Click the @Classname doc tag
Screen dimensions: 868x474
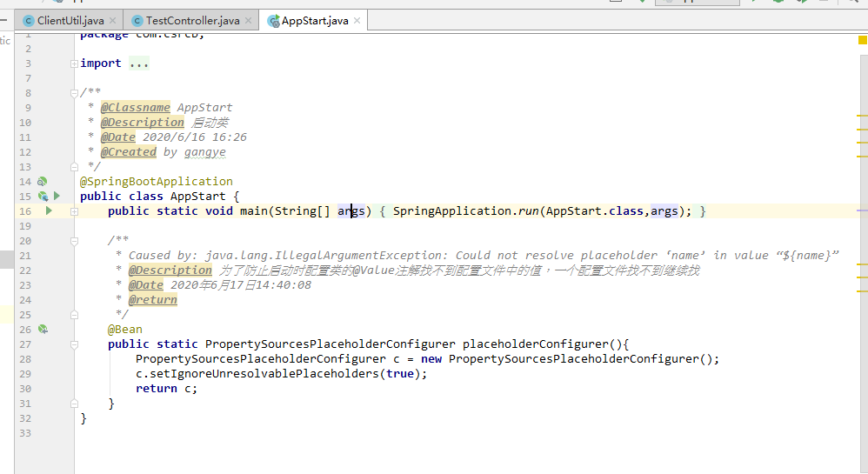(136, 108)
